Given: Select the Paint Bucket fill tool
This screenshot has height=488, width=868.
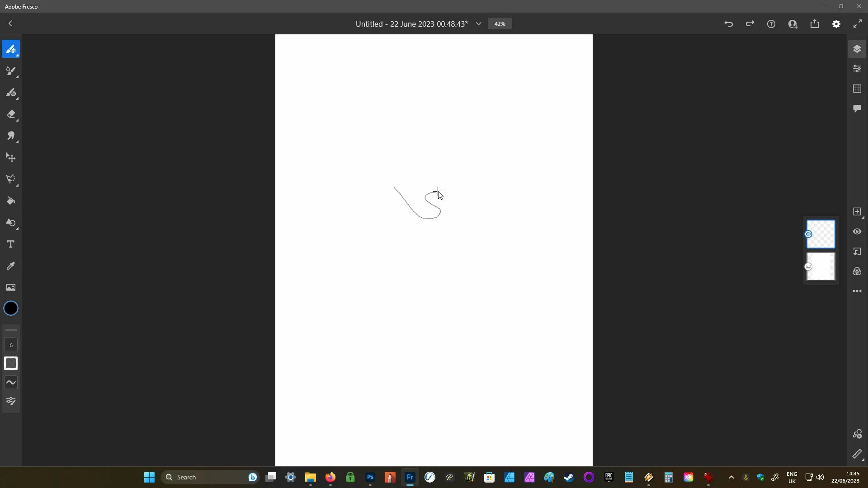Looking at the screenshot, I should [x=11, y=201].
